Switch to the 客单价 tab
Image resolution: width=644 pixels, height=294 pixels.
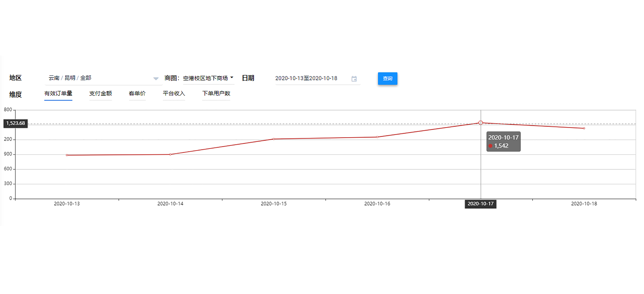tap(137, 94)
